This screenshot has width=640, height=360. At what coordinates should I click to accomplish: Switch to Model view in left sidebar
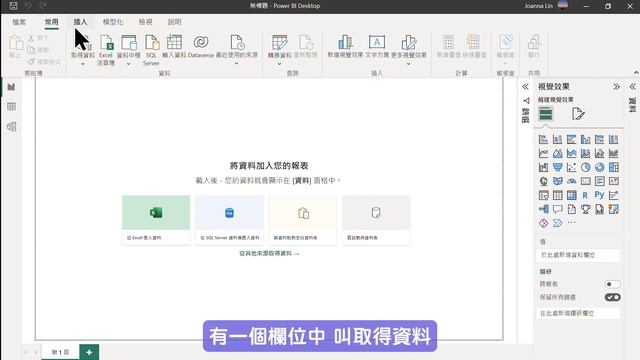11,127
